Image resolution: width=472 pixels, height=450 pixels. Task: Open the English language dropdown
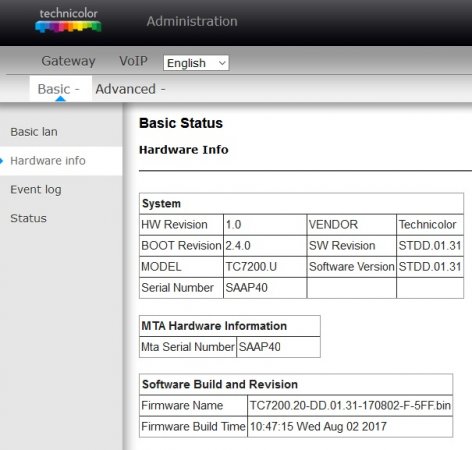point(196,63)
